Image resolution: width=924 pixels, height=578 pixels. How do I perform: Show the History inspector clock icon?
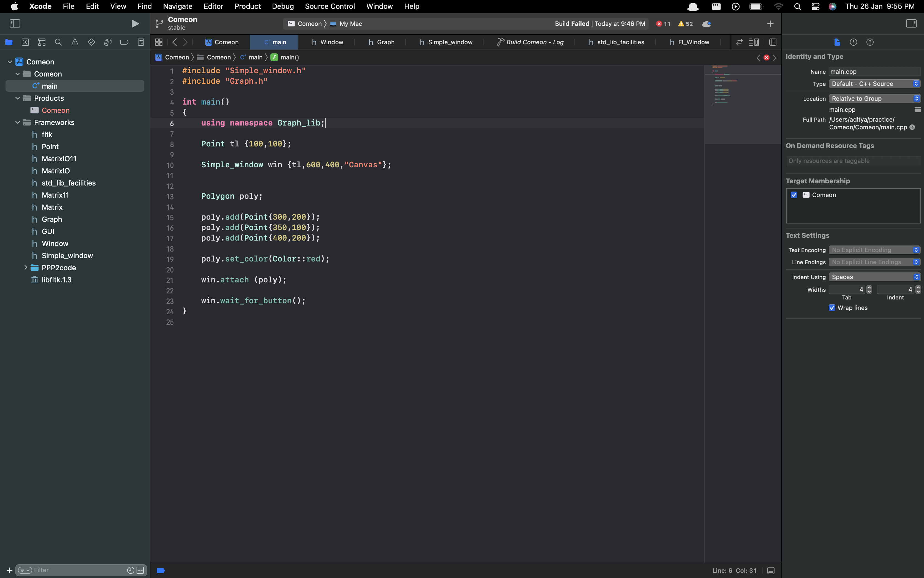(x=853, y=42)
